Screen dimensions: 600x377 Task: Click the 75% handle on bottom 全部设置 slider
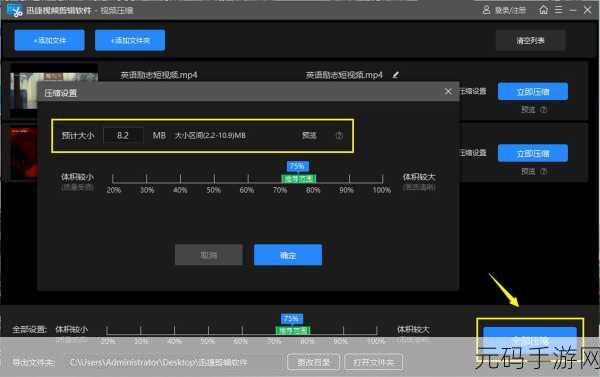pyautogui.click(x=292, y=318)
